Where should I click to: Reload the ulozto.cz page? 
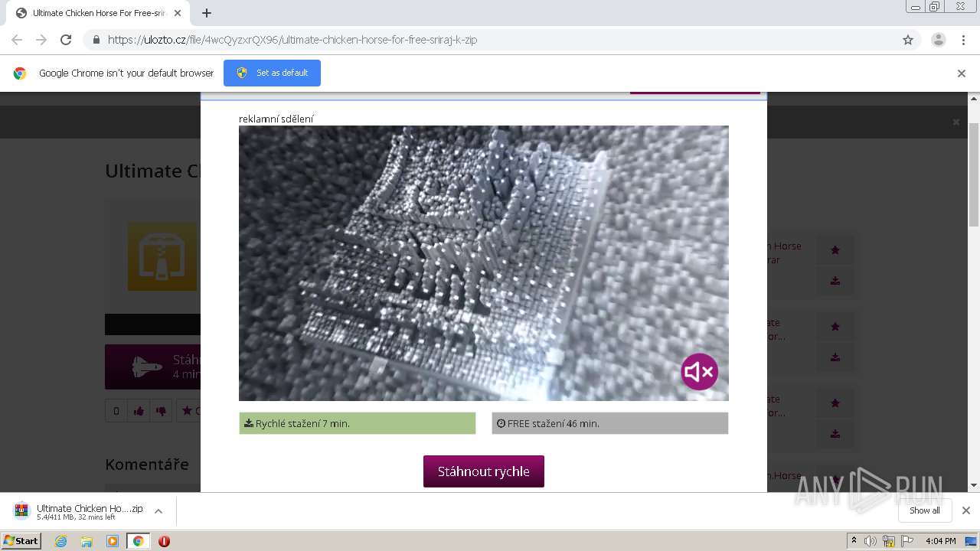pyautogui.click(x=66, y=40)
